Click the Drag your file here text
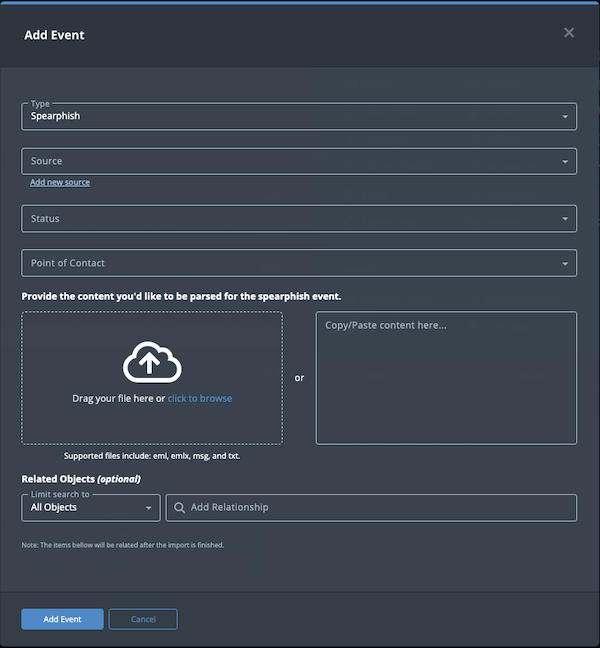Image resolution: width=600 pixels, height=648 pixels. click(x=119, y=398)
